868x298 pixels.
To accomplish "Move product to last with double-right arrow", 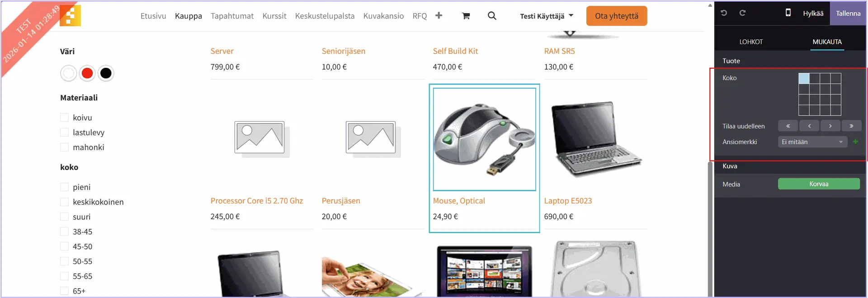I will pos(851,126).
